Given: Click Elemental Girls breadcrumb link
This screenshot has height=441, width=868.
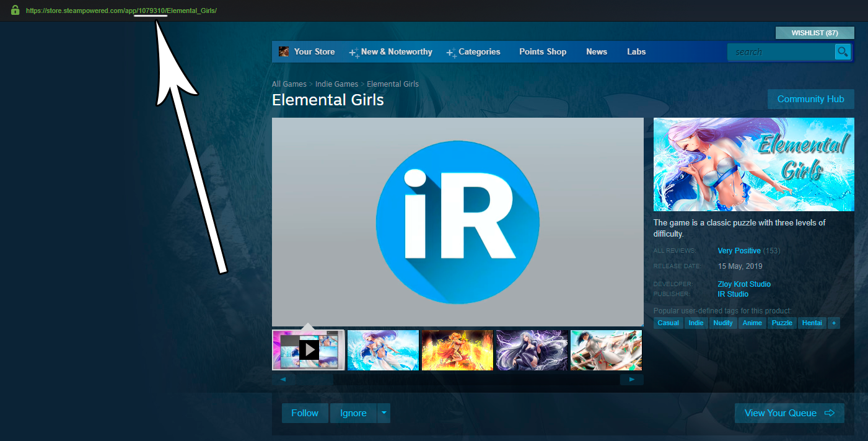Looking at the screenshot, I should pos(393,84).
